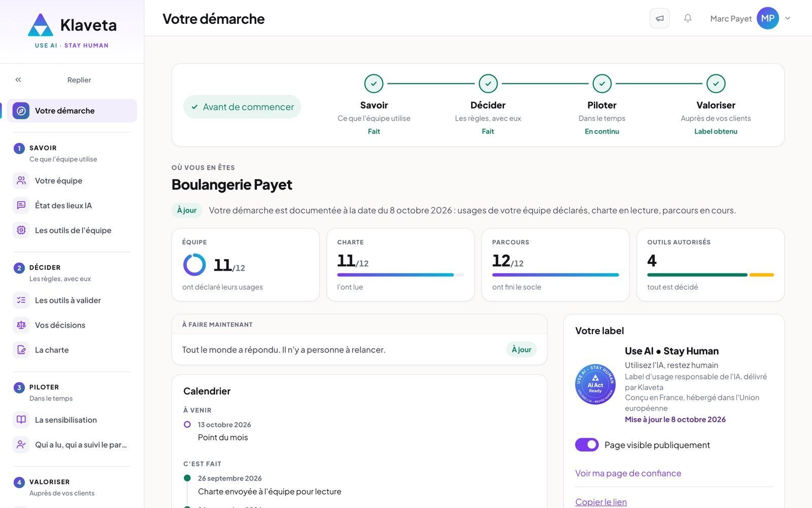Click the Valoriser step checkmark circle
The image size is (812, 508).
coord(716,84)
